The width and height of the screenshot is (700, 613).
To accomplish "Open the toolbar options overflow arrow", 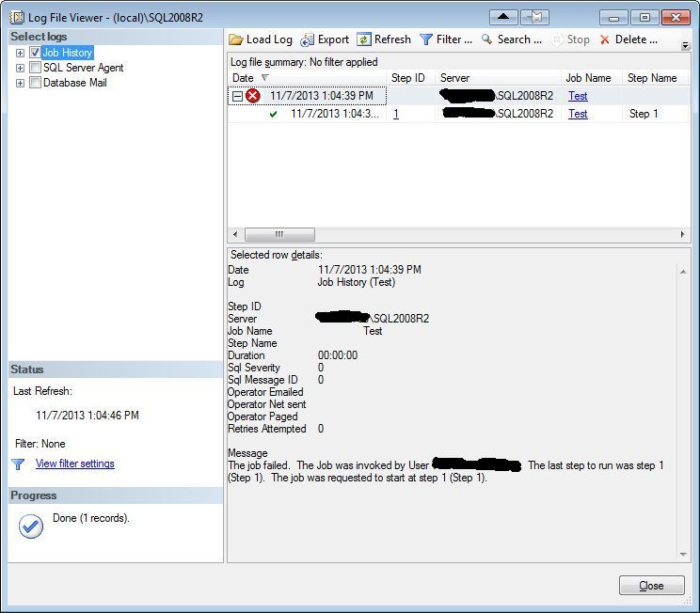I will pos(685,45).
